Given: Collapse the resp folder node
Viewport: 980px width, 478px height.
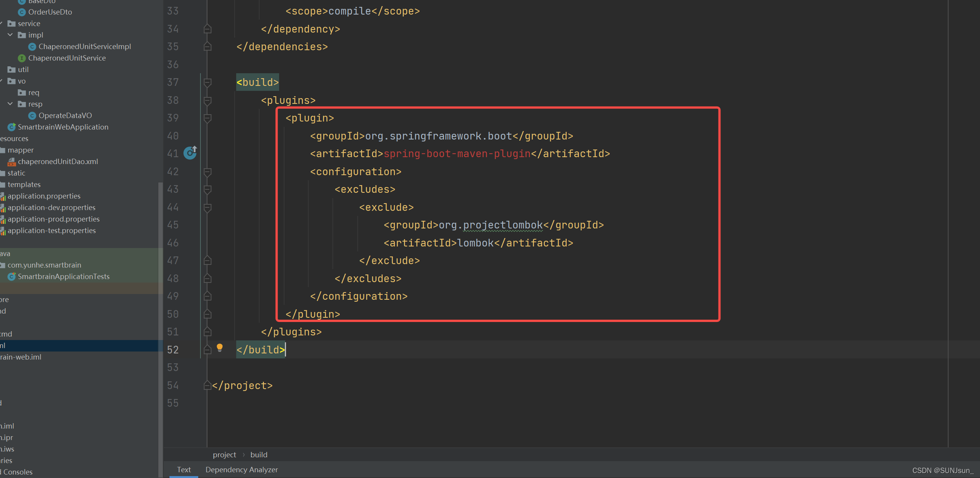Looking at the screenshot, I should 10,104.
